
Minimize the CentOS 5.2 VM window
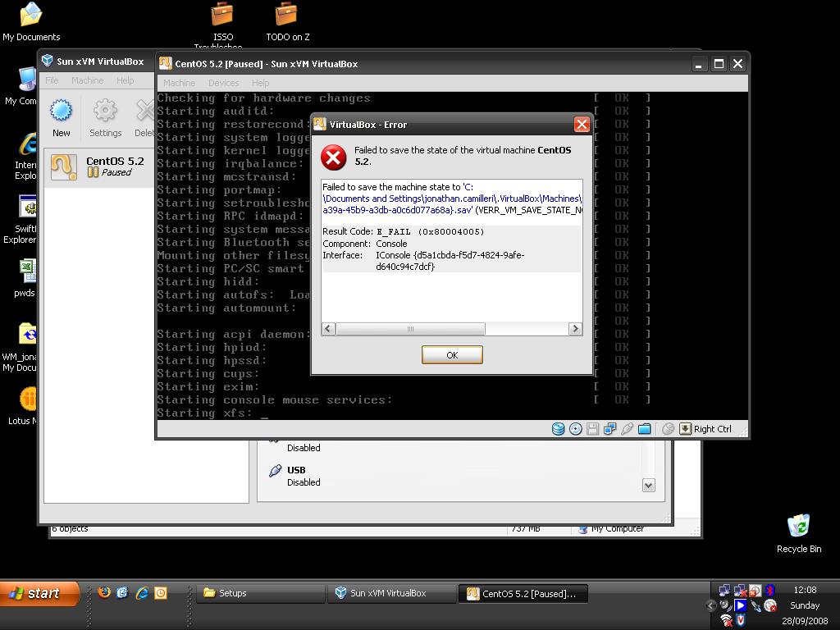pos(699,64)
